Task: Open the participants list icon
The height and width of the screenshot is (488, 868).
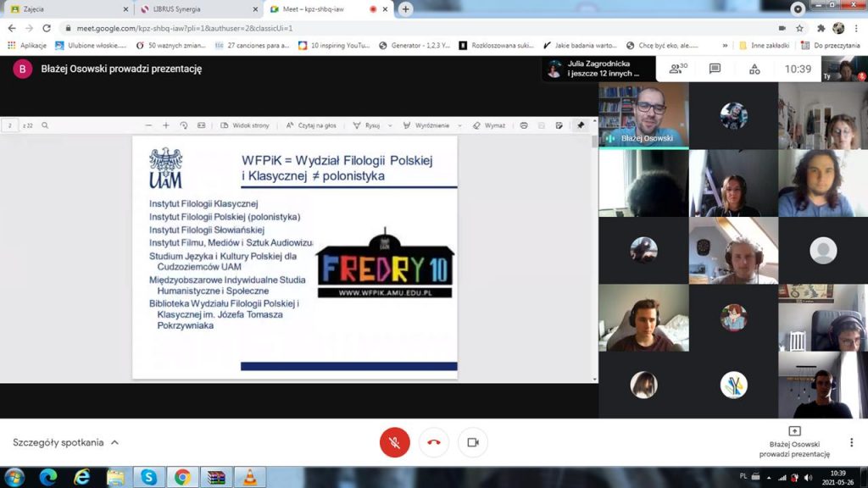Action: (677, 69)
